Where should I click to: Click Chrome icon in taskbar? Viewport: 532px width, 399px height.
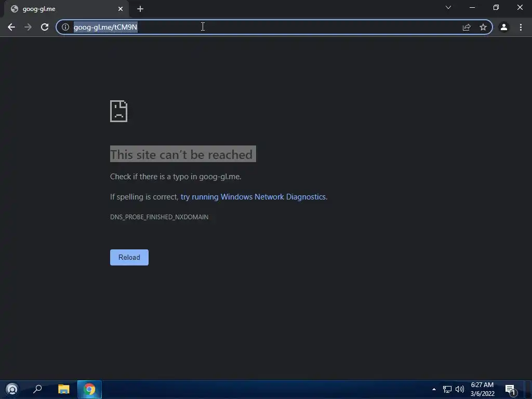(89, 389)
